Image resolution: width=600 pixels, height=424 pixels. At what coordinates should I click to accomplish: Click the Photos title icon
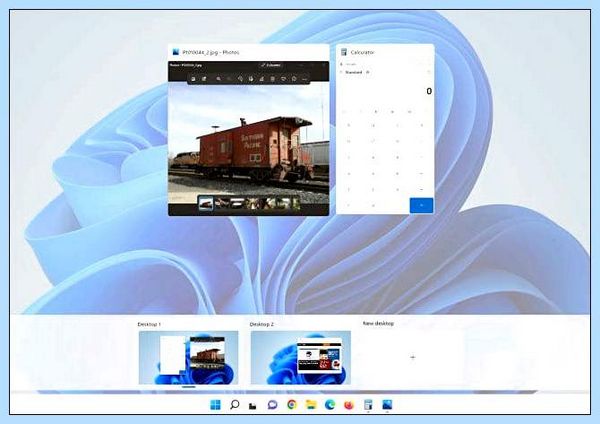pyautogui.click(x=176, y=52)
